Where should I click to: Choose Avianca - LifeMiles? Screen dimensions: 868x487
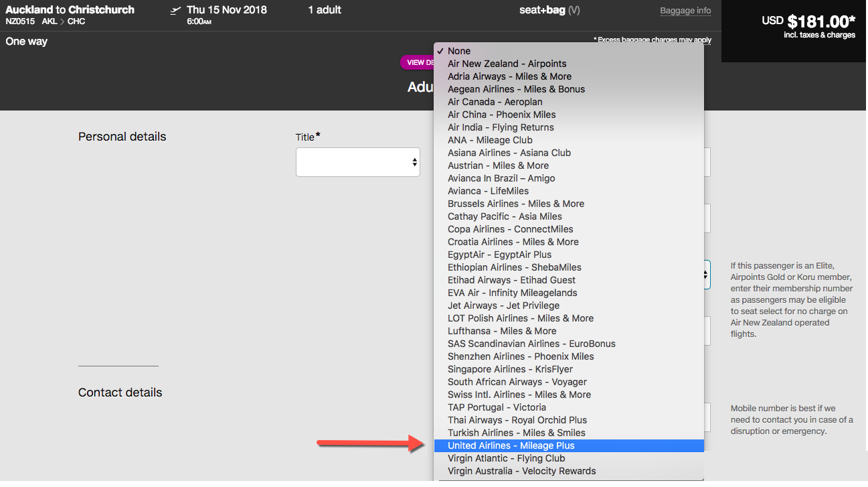point(569,191)
